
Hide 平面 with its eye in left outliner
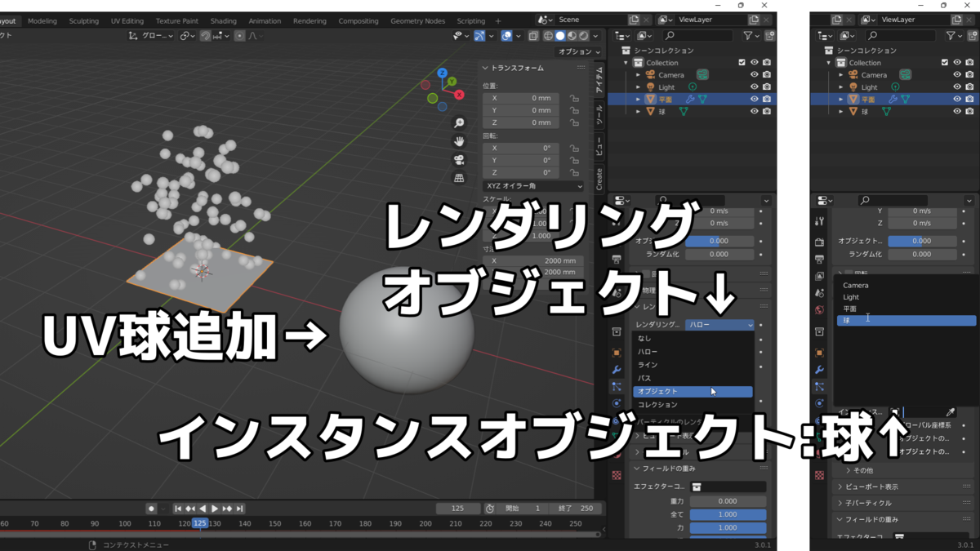pos(754,99)
